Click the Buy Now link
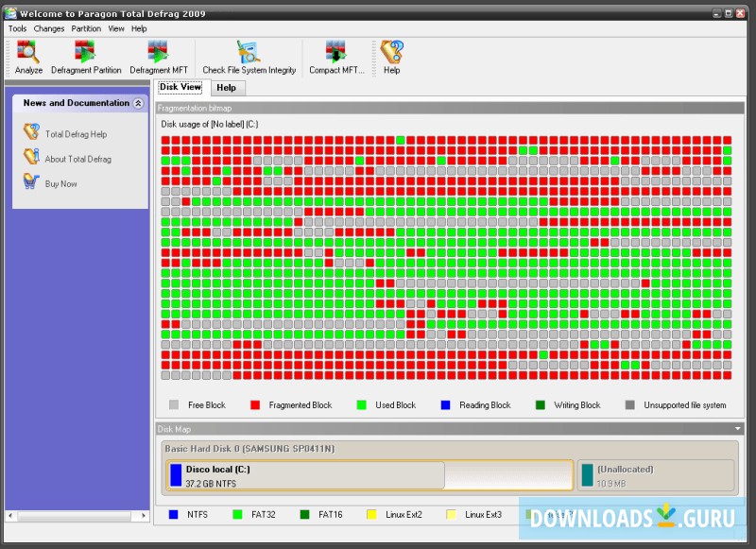 (x=60, y=183)
